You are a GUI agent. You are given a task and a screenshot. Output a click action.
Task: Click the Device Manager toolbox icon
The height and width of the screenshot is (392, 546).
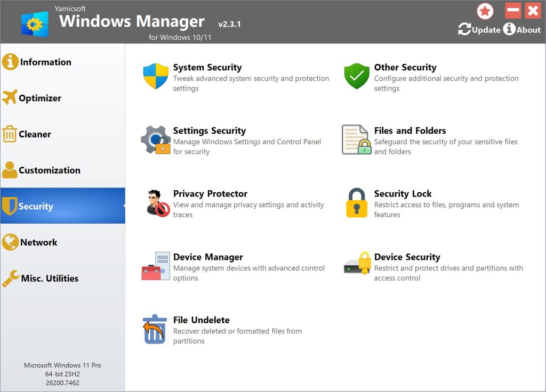click(x=156, y=266)
